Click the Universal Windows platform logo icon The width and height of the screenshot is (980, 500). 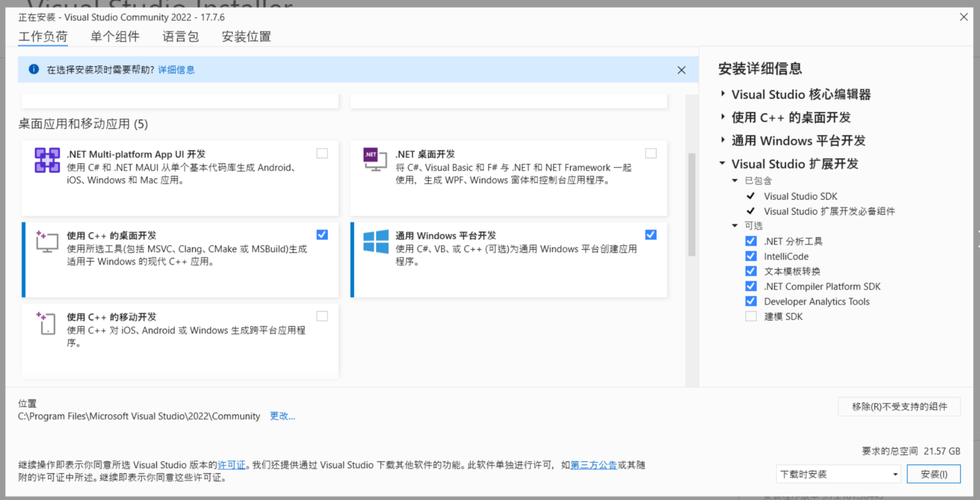[376, 241]
